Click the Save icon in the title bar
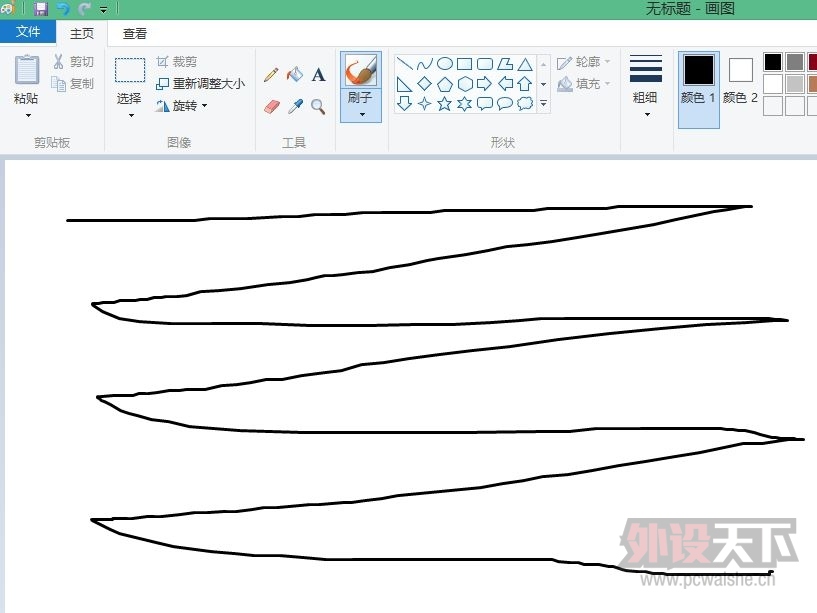This screenshot has width=817, height=613. [x=40, y=8]
